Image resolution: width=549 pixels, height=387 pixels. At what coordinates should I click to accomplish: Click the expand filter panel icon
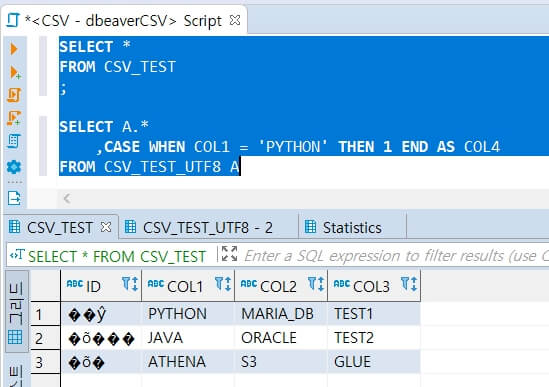click(x=230, y=254)
